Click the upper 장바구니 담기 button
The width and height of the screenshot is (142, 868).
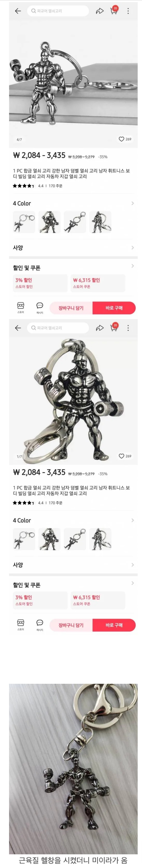click(71, 308)
